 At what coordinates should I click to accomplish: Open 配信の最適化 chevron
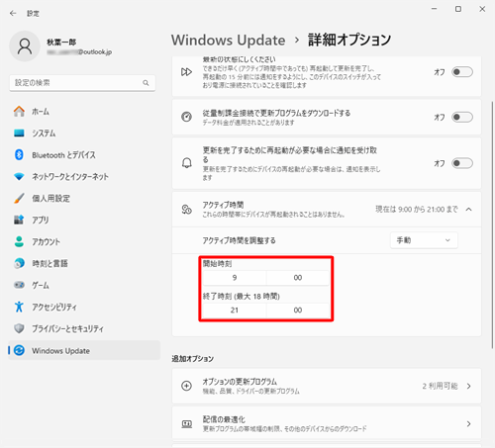click(469, 424)
